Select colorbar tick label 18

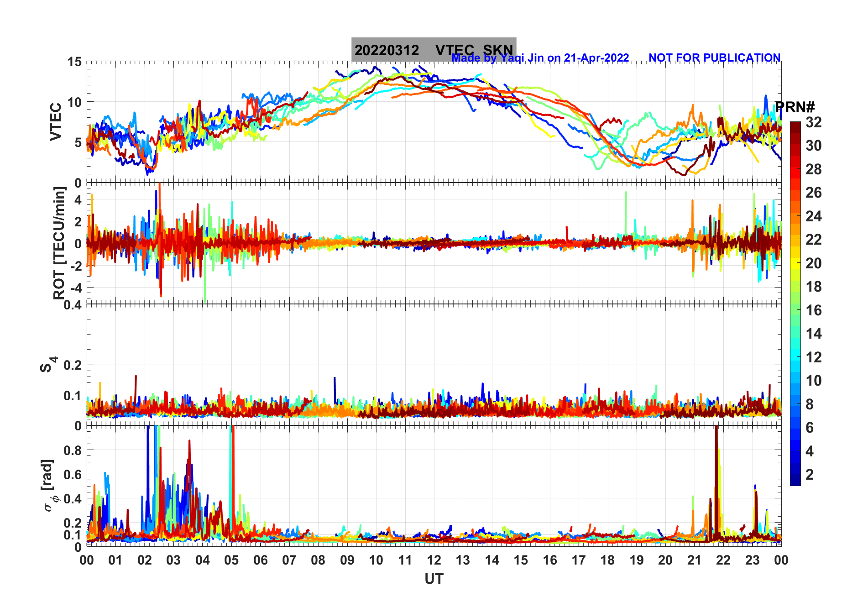pyautogui.click(x=814, y=287)
